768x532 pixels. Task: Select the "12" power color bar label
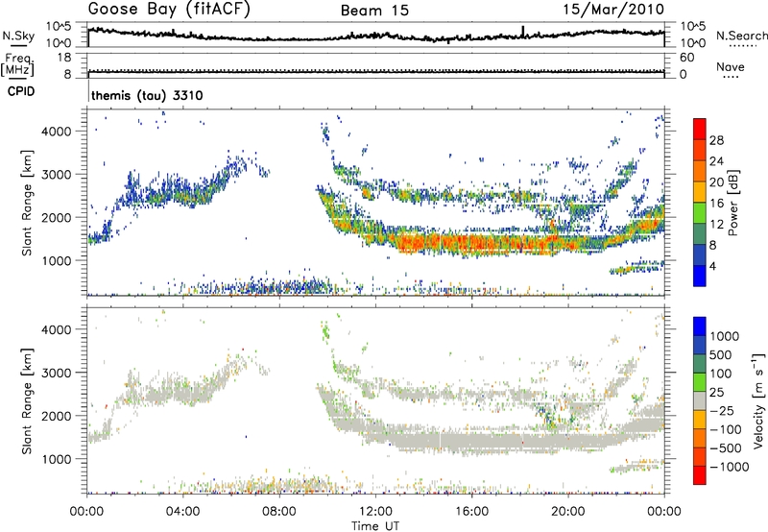(716, 225)
